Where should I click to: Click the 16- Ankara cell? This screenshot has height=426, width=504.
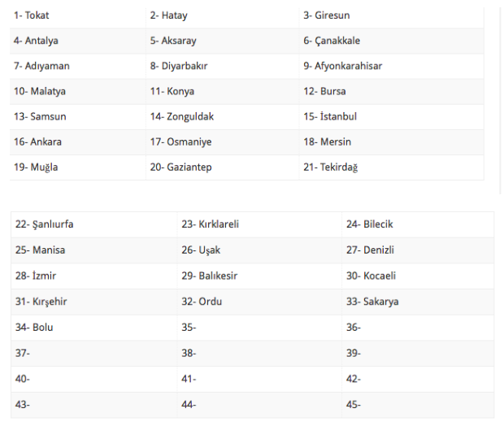click(x=37, y=141)
